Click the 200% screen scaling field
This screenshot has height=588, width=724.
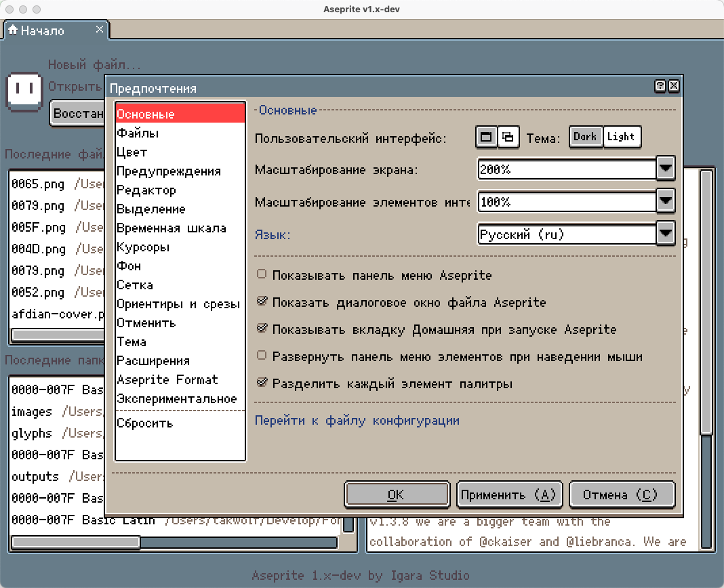point(567,169)
